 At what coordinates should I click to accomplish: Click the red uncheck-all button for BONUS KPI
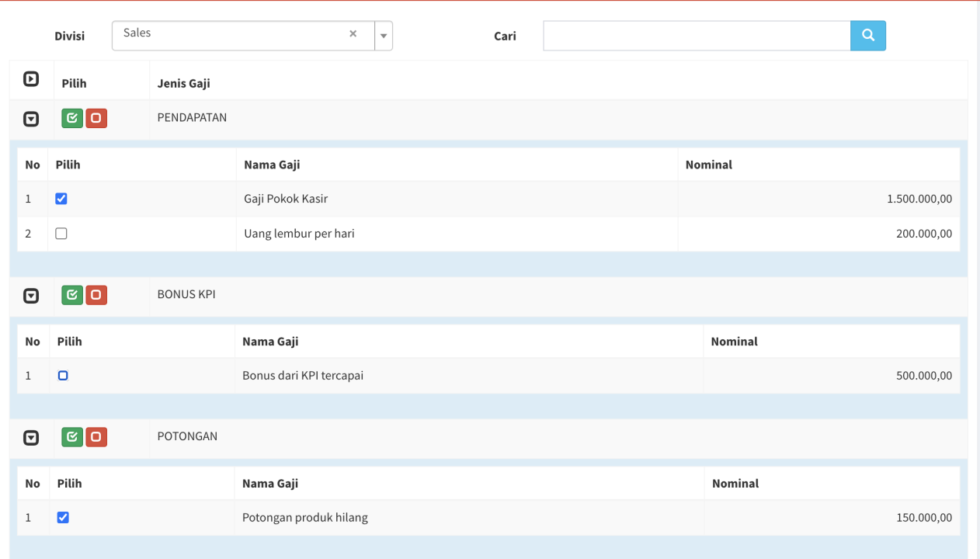96,295
